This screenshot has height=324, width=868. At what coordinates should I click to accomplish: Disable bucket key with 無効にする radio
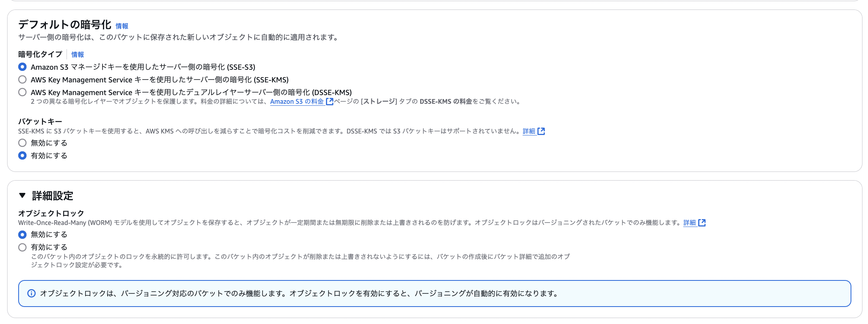coord(23,143)
